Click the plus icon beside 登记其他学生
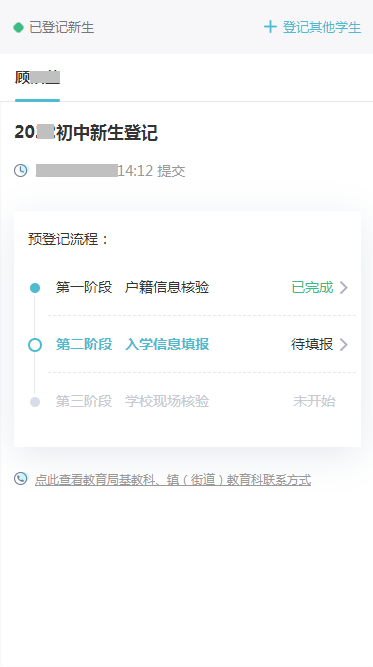The image size is (373, 667). (x=270, y=27)
